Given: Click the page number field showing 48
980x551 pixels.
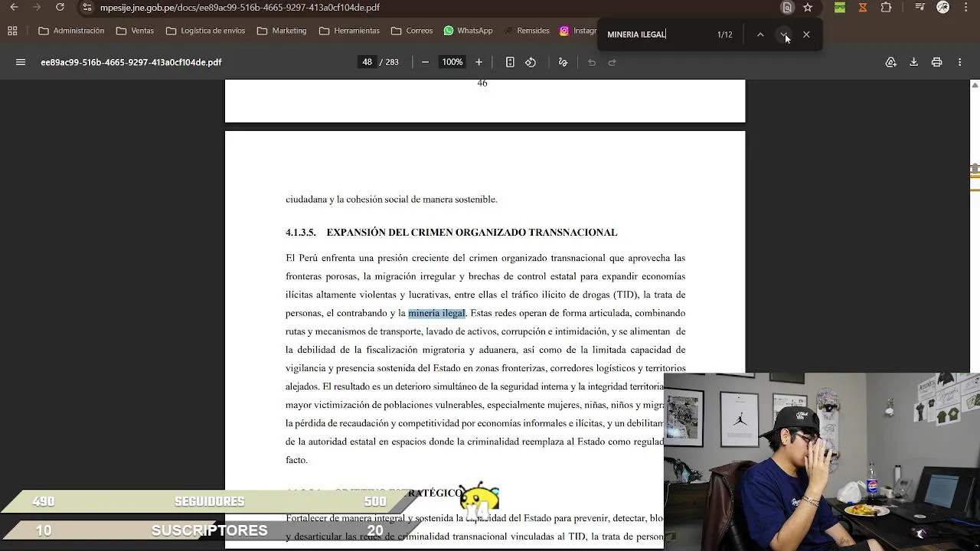Looking at the screenshot, I should pyautogui.click(x=367, y=62).
